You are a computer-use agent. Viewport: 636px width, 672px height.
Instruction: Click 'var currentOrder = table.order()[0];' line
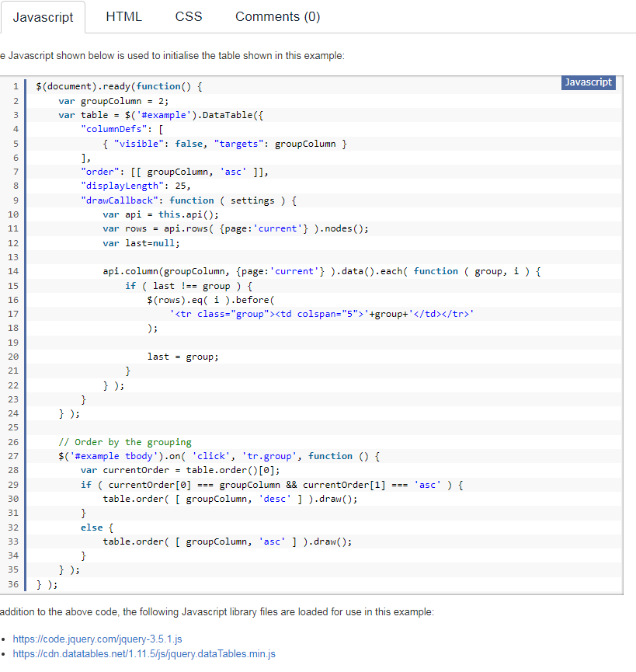(180, 471)
